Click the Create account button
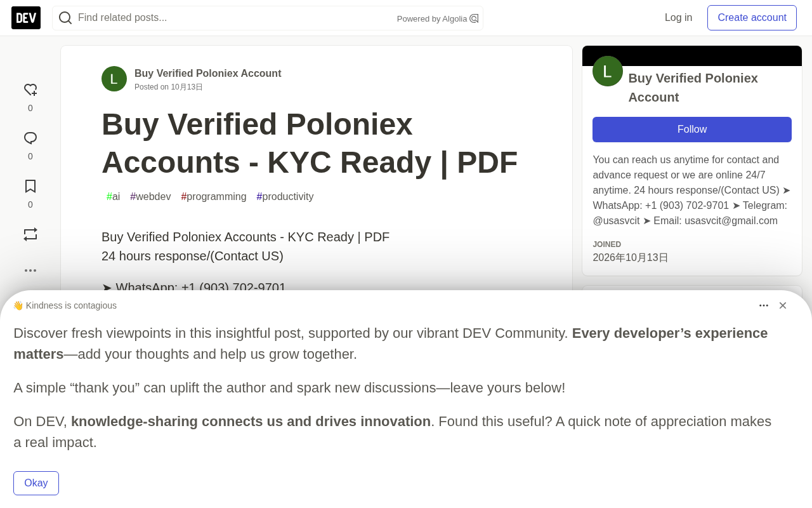This screenshot has height=508, width=812. 752,18
